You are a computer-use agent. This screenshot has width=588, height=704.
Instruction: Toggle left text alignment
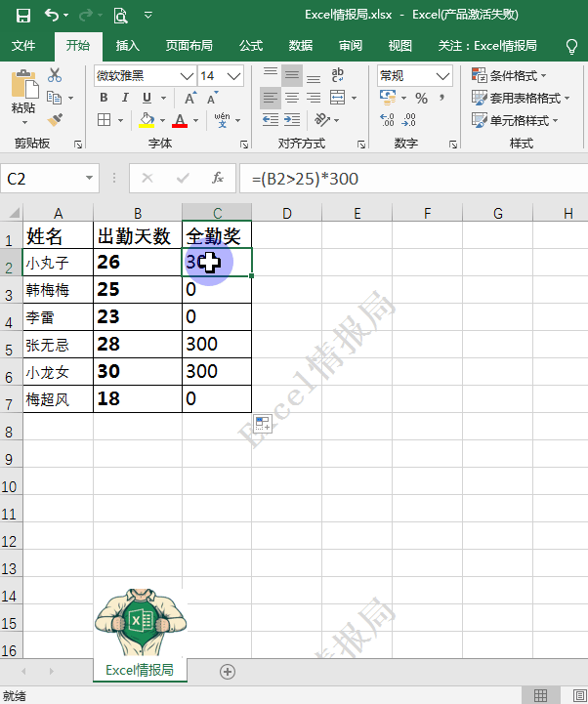[270, 98]
